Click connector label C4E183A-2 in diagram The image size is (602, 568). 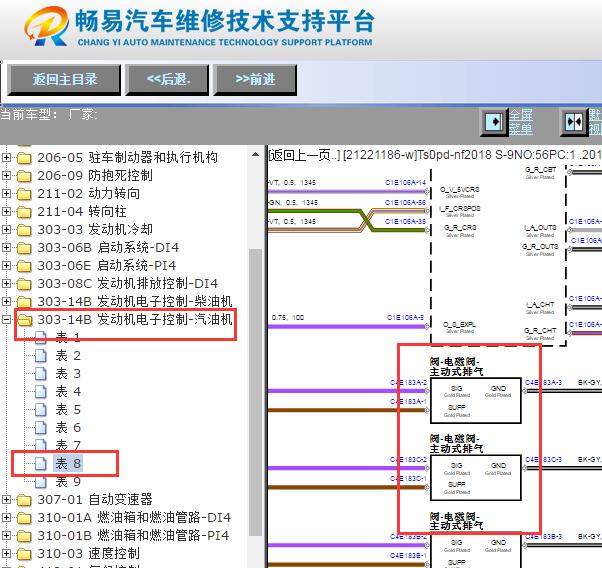pos(408,383)
